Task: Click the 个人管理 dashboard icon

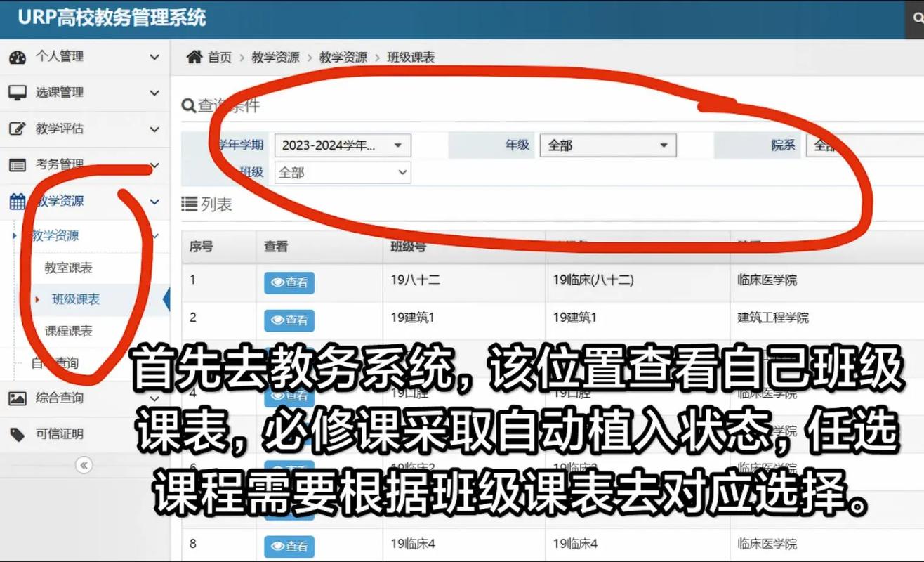Action: pos(18,57)
